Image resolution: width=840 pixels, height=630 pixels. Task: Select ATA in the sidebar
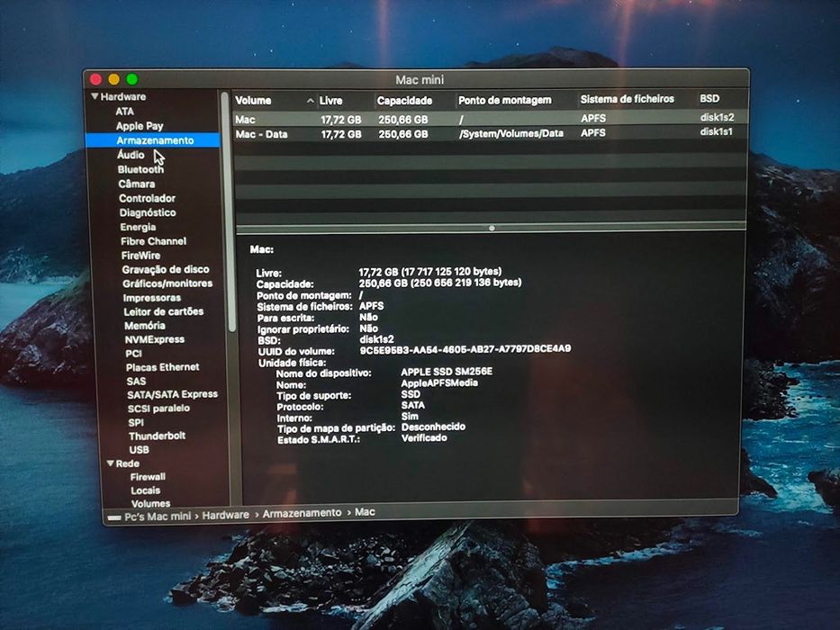coord(124,112)
